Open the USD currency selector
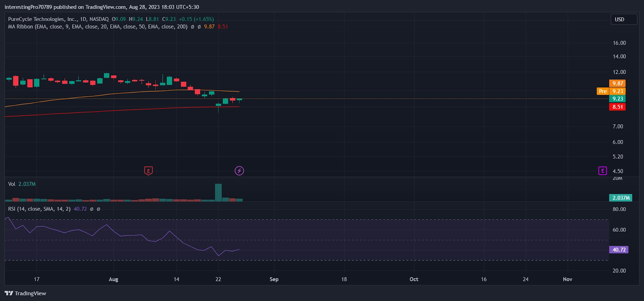The height and width of the screenshot is (301, 644). (x=624, y=19)
